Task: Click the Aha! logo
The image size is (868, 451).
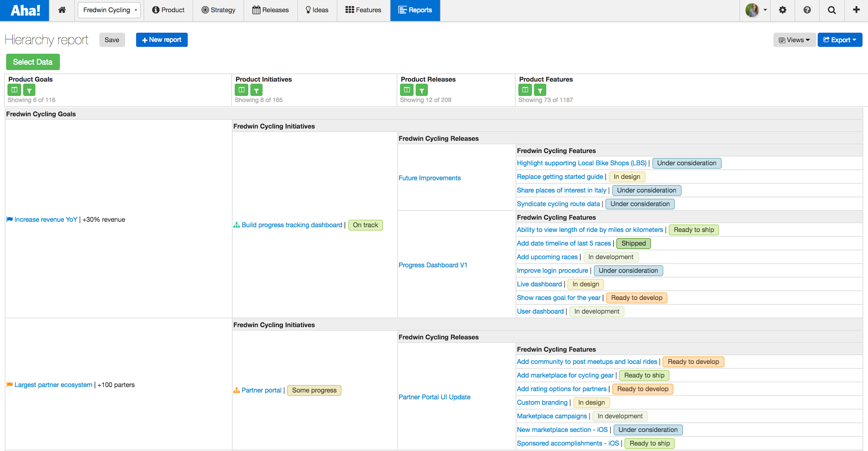Action: [25, 10]
